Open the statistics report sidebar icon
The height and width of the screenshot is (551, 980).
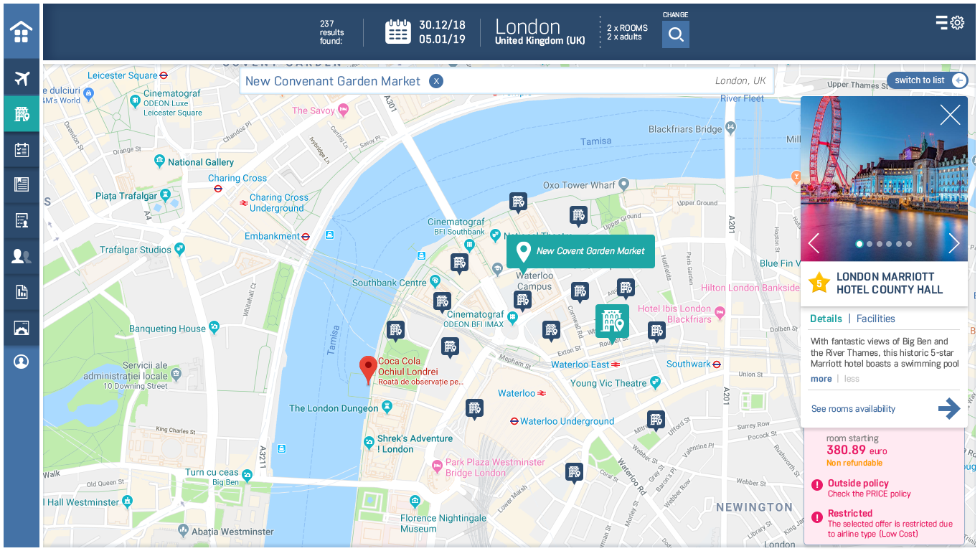22,292
